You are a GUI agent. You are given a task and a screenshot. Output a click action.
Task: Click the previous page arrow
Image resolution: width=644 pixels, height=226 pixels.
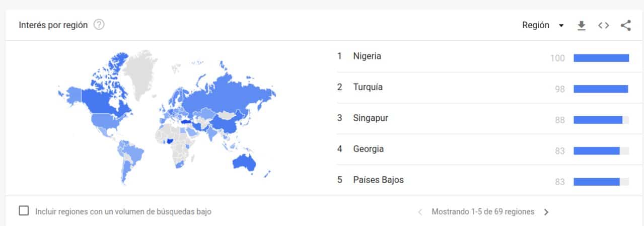(x=420, y=212)
